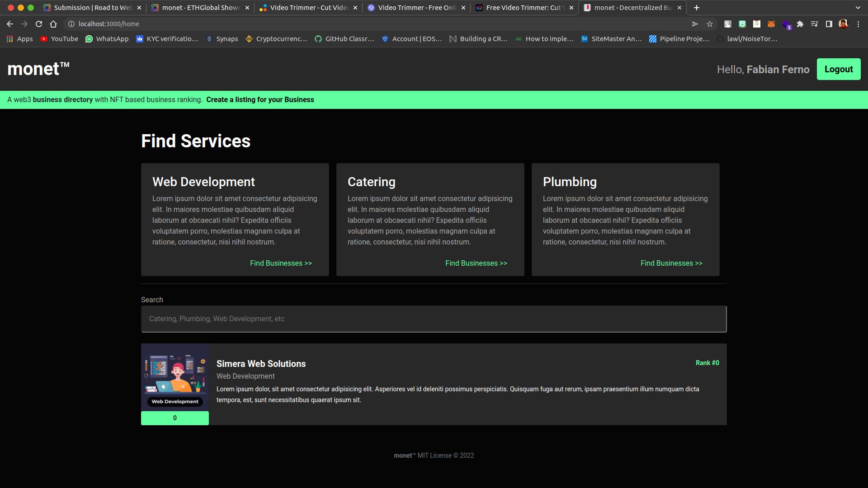Screen dimensions: 868x488
Task: Click the Logout button icon
Action: click(839, 69)
